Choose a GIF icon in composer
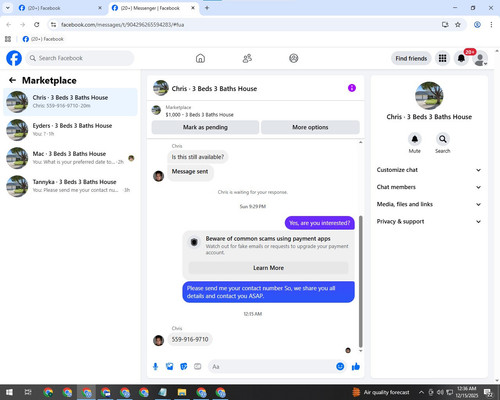500x400 pixels. pos(198,367)
